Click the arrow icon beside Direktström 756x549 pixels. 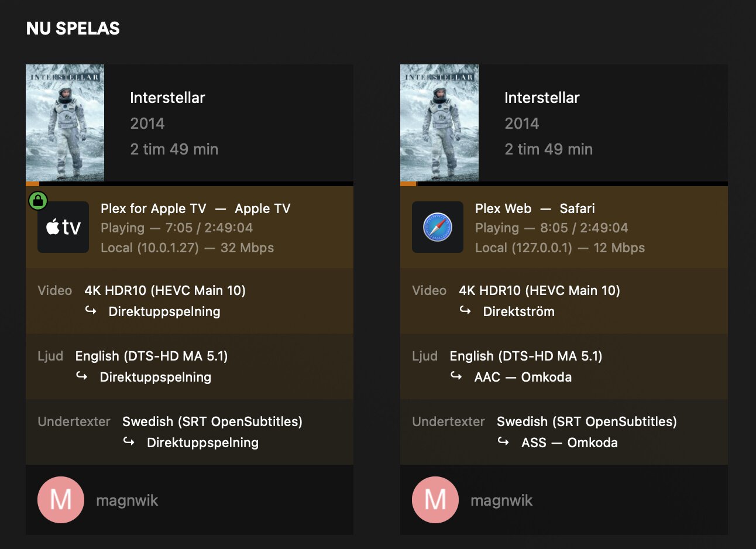point(465,310)
